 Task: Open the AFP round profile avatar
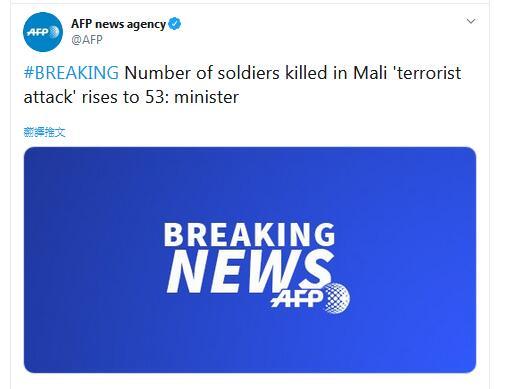[x=43, y=32]
